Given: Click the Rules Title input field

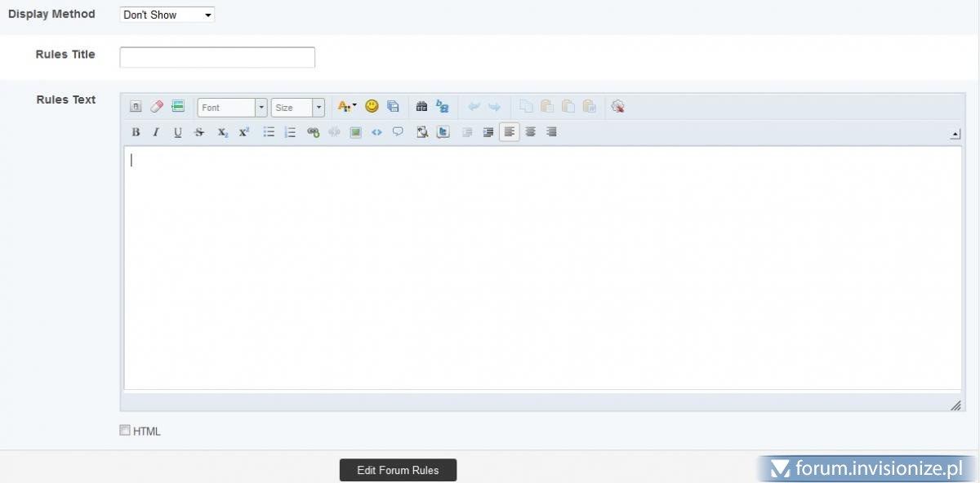Looking at the screenshot, I should coord(217,57).
